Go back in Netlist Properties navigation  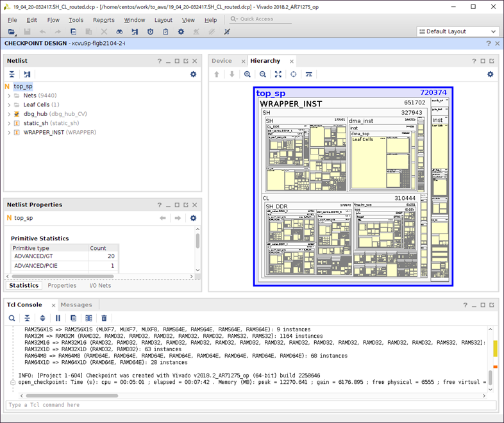163,218
